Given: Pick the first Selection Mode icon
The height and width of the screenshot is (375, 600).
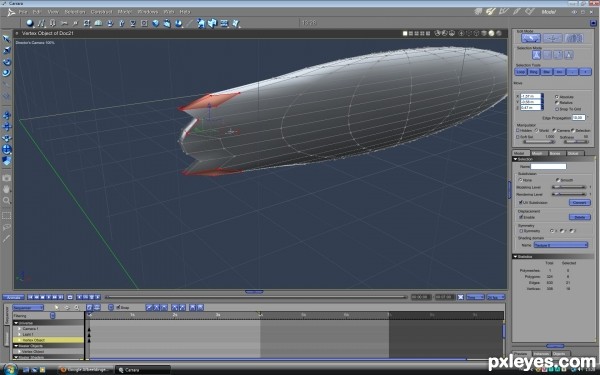Looking at the screenshot, I should click(536, 55).
